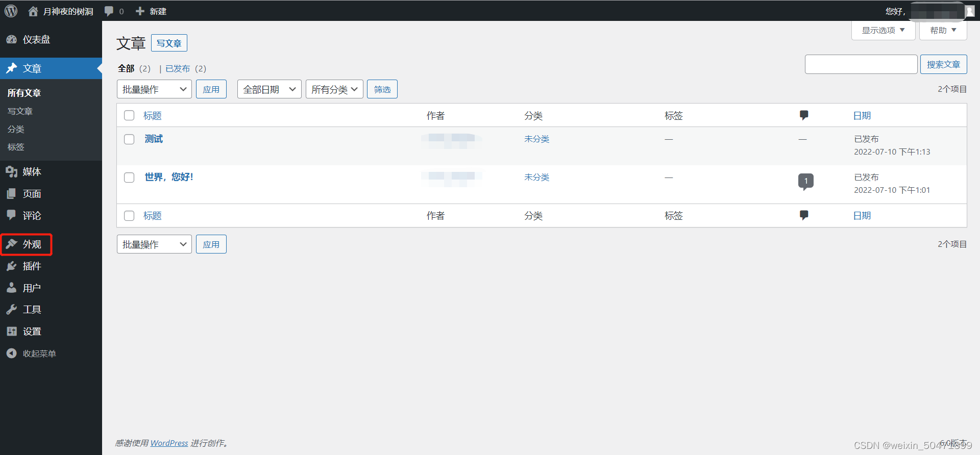Click the bottom 应用 apply button
This screenshot has height=455, width=980.
point(211,244)
